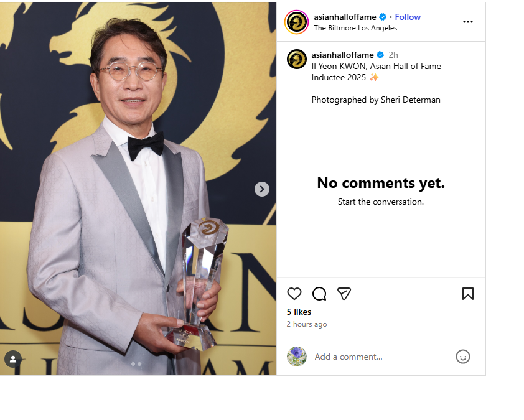524x420 pixels.
Task: Type in the Add a comment field
Action: (380, 357)
